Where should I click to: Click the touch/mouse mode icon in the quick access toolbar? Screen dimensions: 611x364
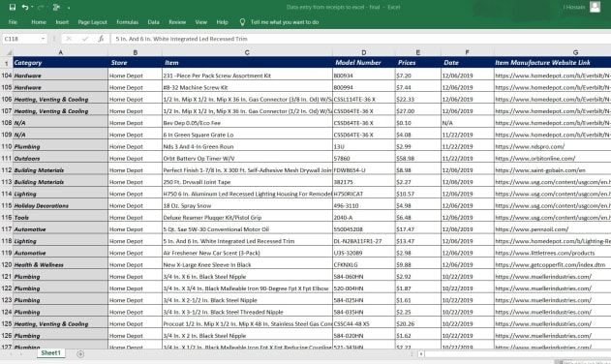[56, 7]
